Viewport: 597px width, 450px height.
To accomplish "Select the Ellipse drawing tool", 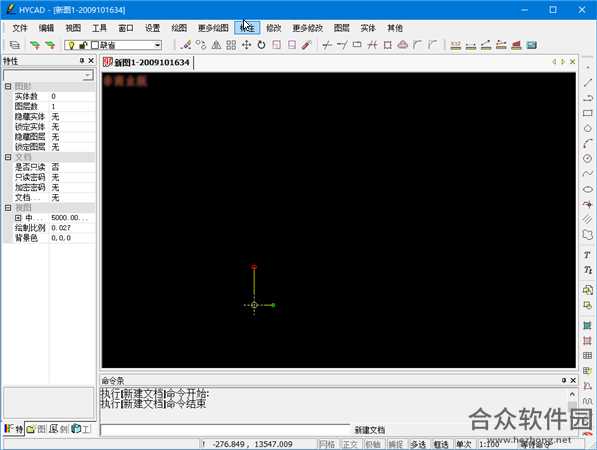I will pos(587,189).
